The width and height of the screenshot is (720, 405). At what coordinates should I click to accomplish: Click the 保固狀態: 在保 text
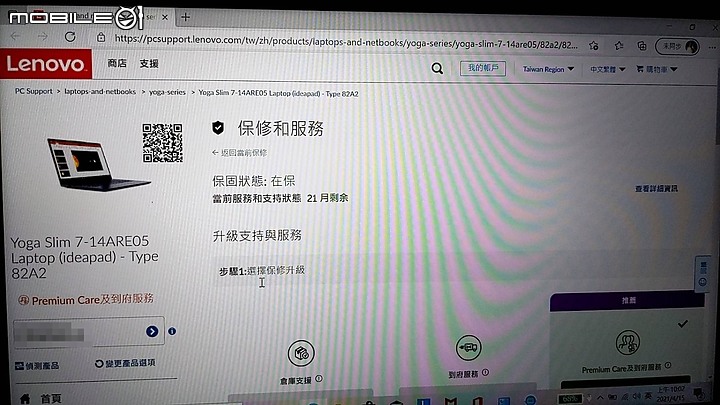(x=253, y=181)
